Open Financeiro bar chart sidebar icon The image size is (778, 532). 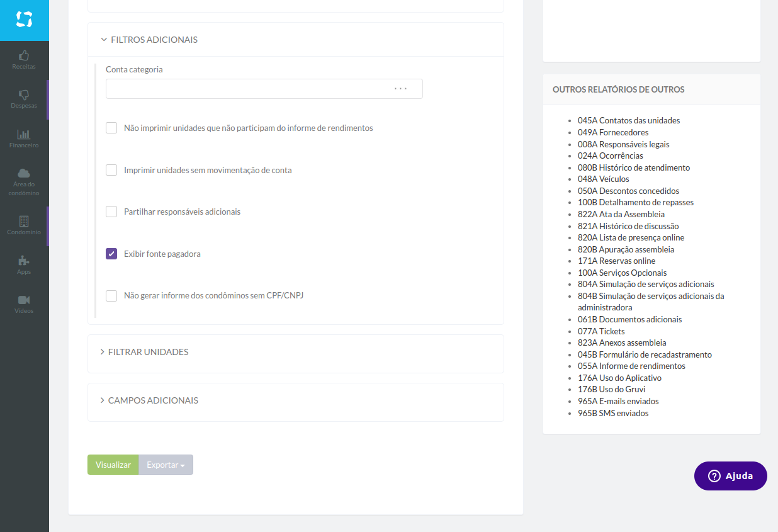(24, 134)
